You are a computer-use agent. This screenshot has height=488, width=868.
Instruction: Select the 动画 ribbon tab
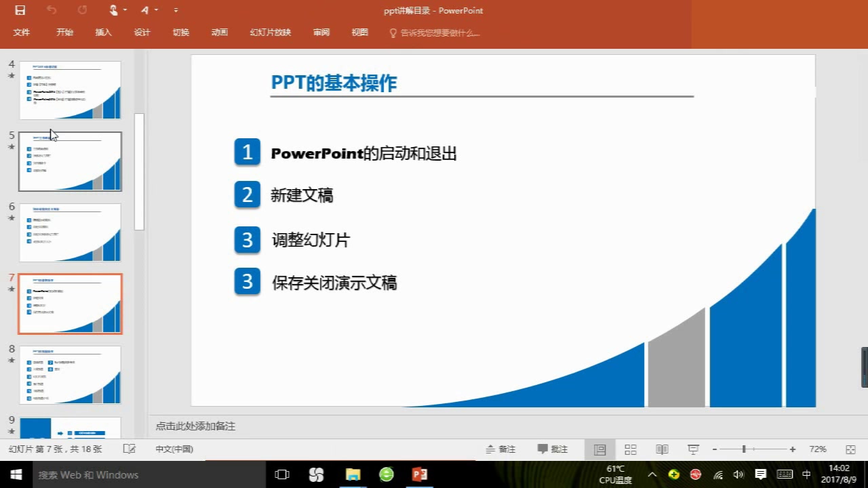tap(220, 32)
